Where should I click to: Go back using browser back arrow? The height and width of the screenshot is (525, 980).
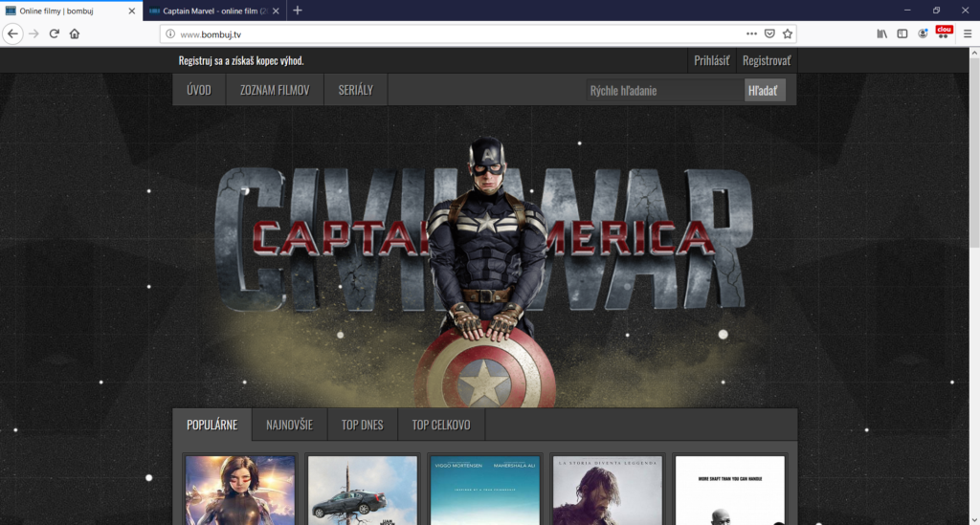(x=12, y=33)
